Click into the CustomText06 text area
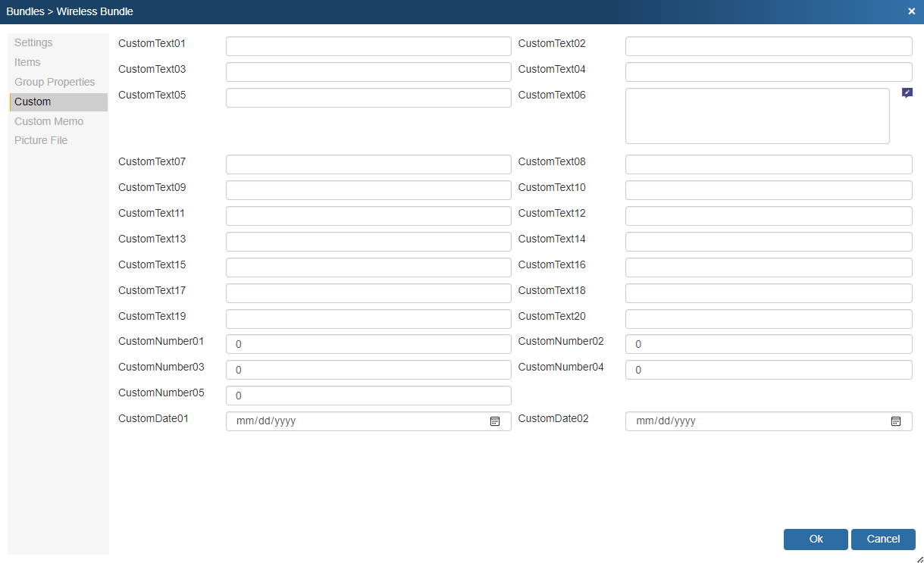This screenshot has width=924, height=563. pos(756,116)
